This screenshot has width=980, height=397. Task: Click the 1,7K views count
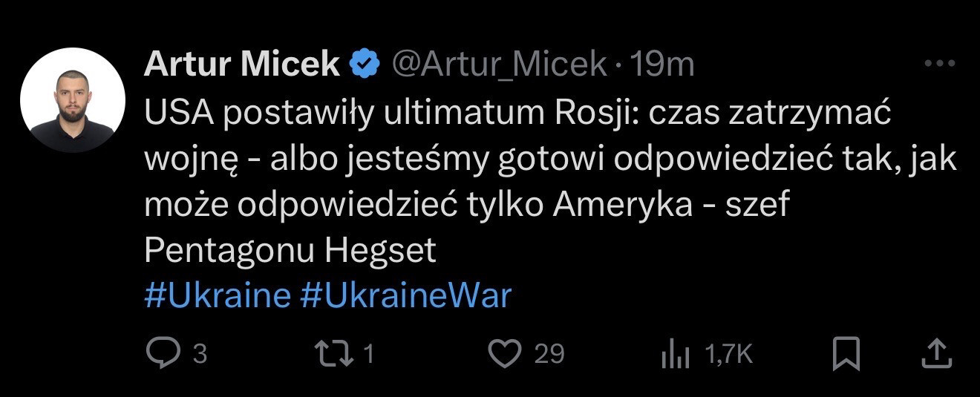[728, 355]
